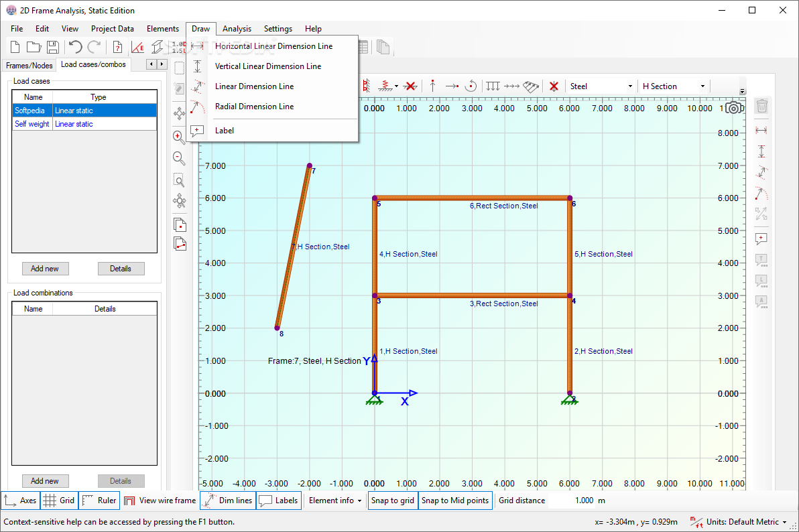Open the help document icon with question mark

118,48
